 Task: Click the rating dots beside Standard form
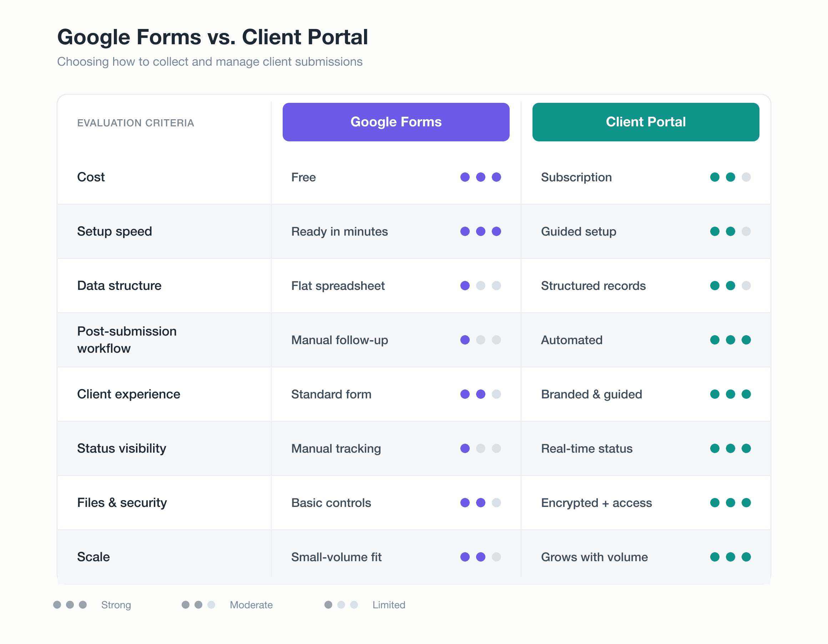pyautogui.click(x=480, y=394)
